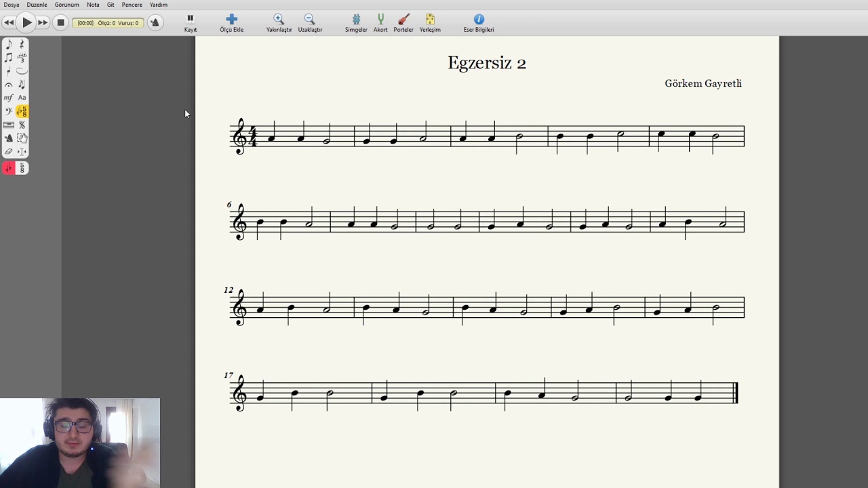Add a measure with Ölçü Ekle

[x=232, y=23]
